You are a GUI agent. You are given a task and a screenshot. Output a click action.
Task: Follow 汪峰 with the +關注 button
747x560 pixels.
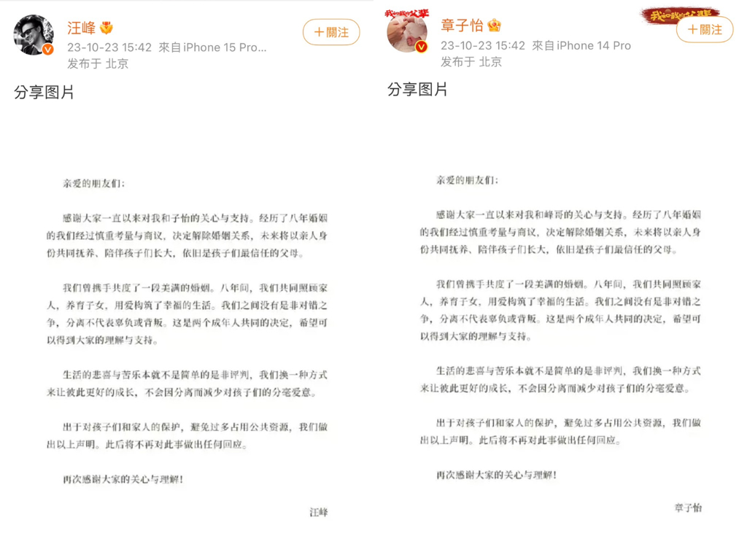(331, 32)
